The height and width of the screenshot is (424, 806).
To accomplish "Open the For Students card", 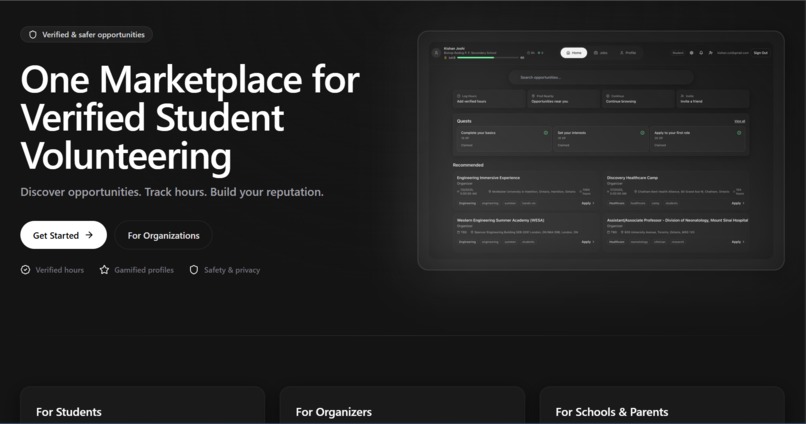I will coord(142,405).
